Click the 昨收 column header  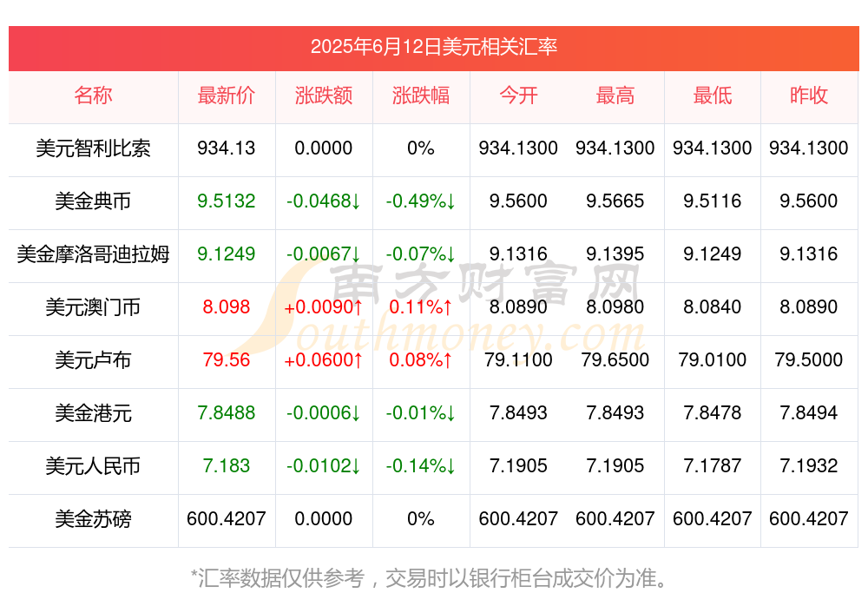click(x=809, y=96)
